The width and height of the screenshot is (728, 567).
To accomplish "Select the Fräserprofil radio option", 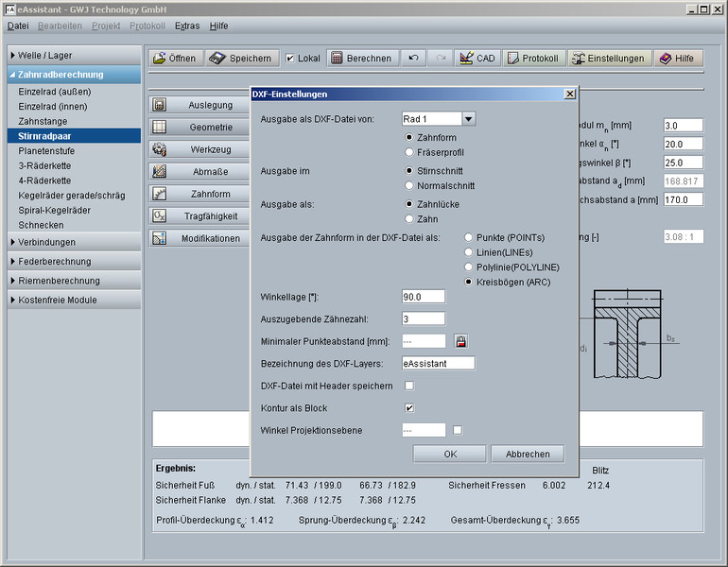I will coord(409,152).
